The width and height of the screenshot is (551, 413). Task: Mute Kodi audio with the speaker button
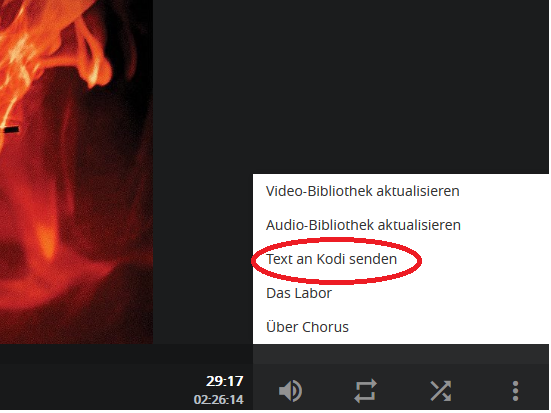point(290,391)
